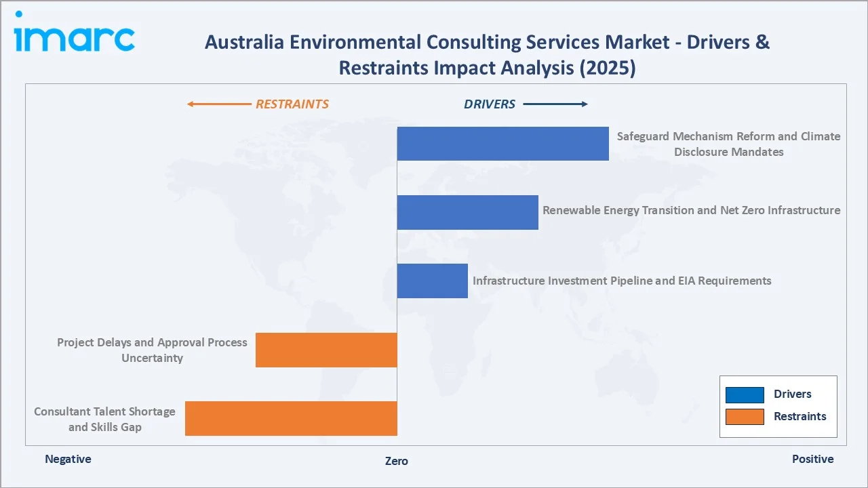Select the Renewable Energy Transition blue bar
Screen dimensions: 868x488
click(467, 212)
